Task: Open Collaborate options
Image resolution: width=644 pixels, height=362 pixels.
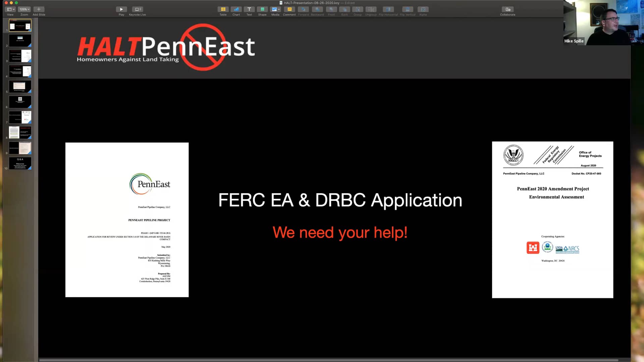Action: 507,9
